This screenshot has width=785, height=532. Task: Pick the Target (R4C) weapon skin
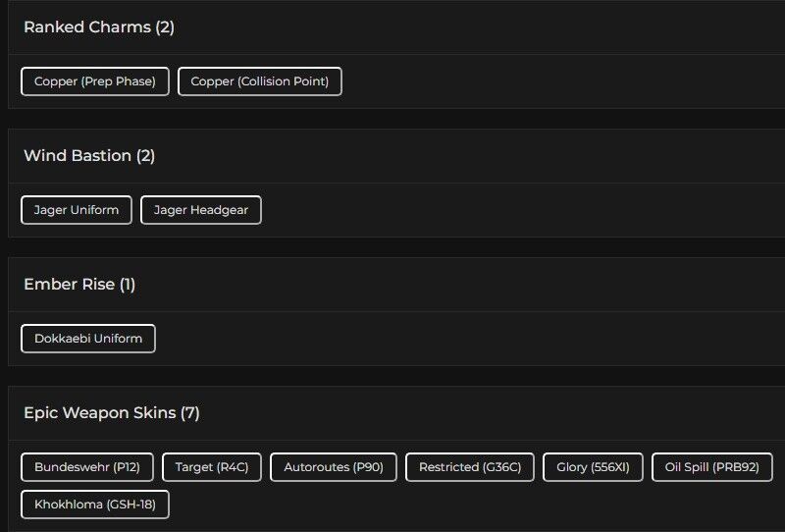tap(212, 467)
